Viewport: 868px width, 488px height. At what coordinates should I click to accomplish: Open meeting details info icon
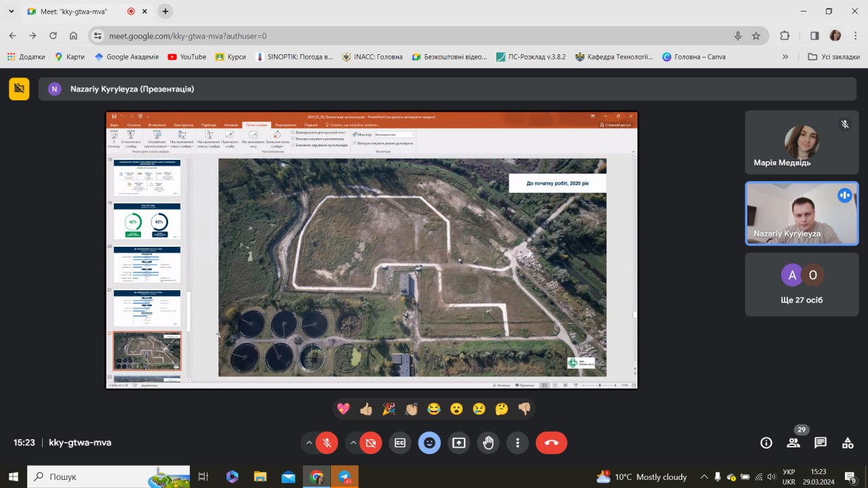(766, 443)
